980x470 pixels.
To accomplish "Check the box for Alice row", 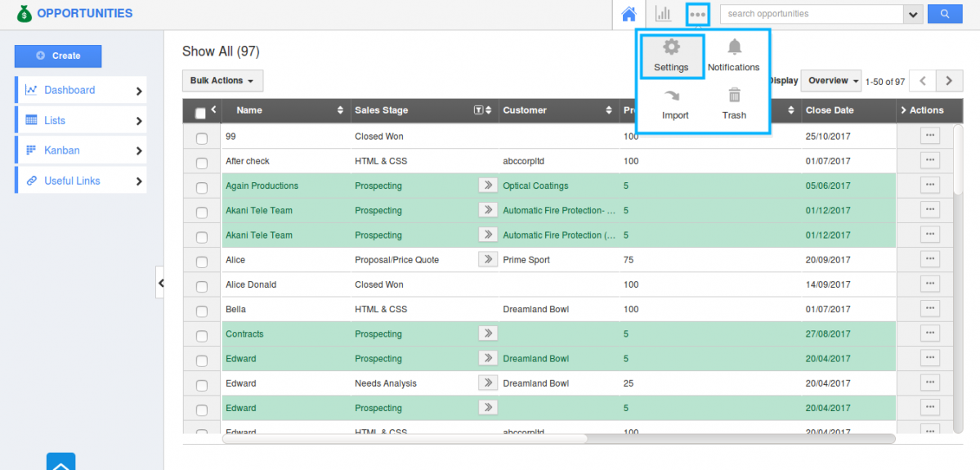I will coord(202,262).
